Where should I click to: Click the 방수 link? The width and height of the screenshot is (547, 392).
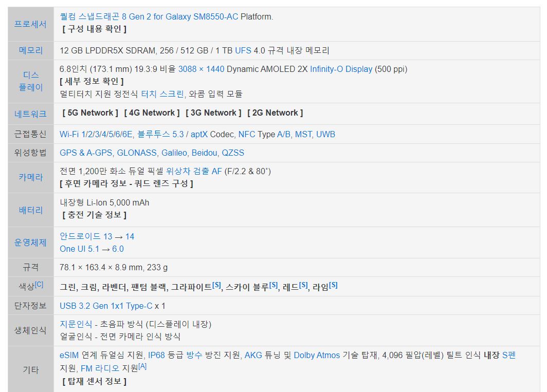(x=194, y=356)
